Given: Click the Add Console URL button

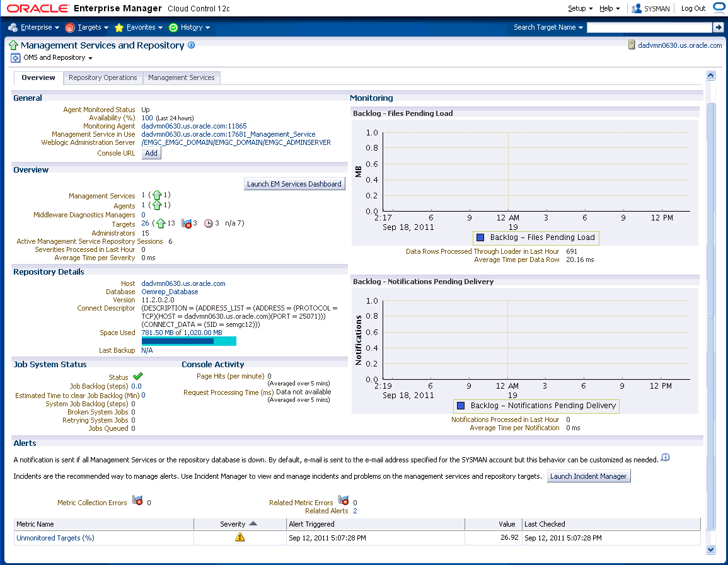Looking at the screenshot, I should [151, 154].
